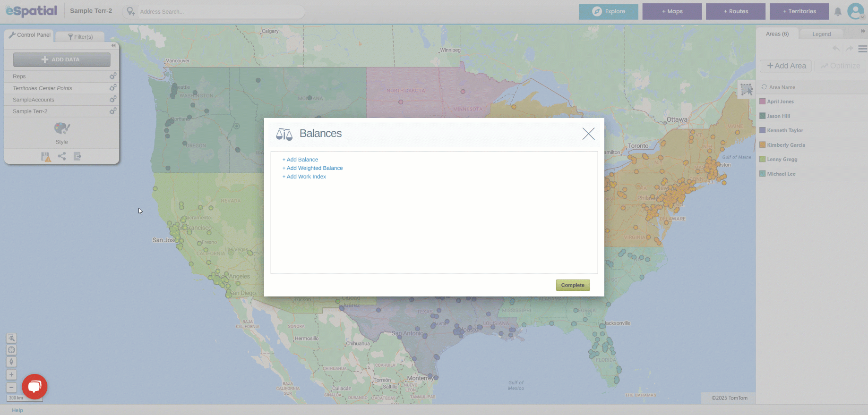Click the balance scales icon in the dialog header

(x=284, y=134)
